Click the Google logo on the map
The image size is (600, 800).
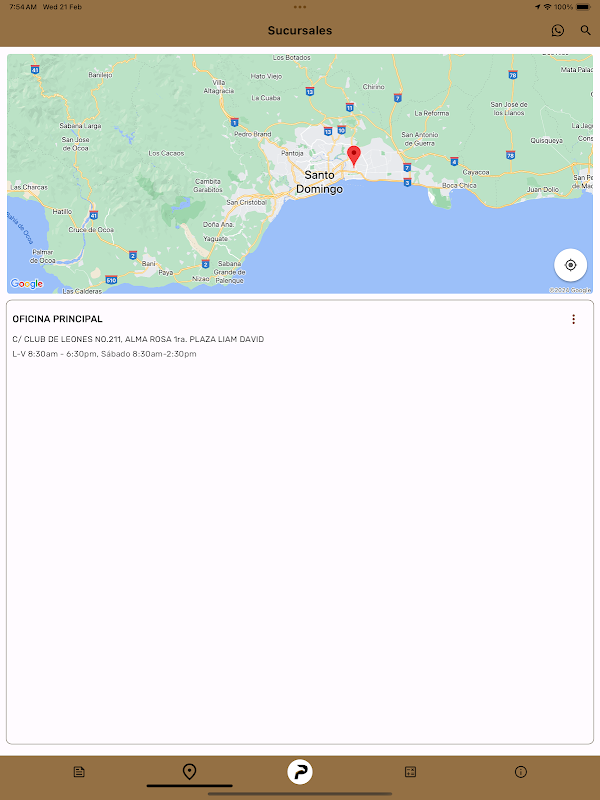click(27, 284)
